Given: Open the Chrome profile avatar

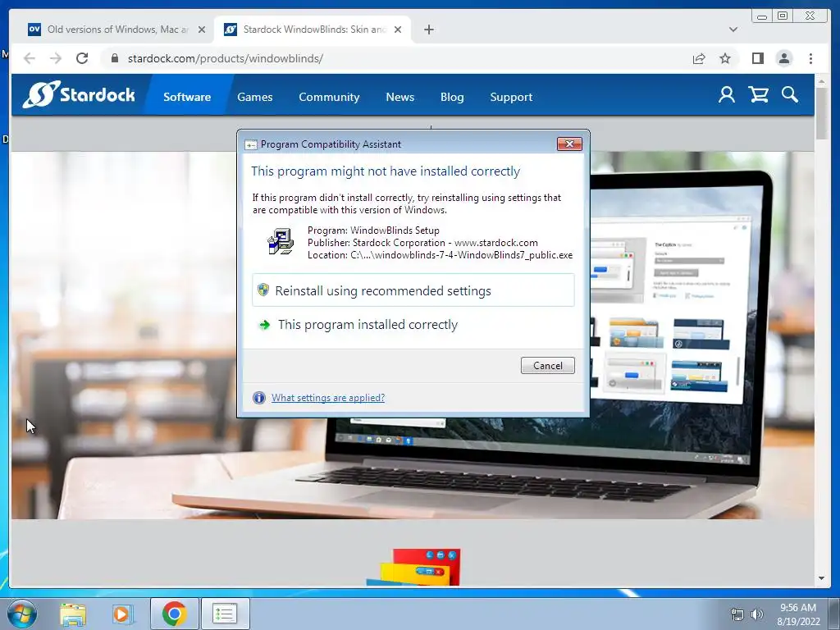Looking at the screenshot, I should 783,58.
